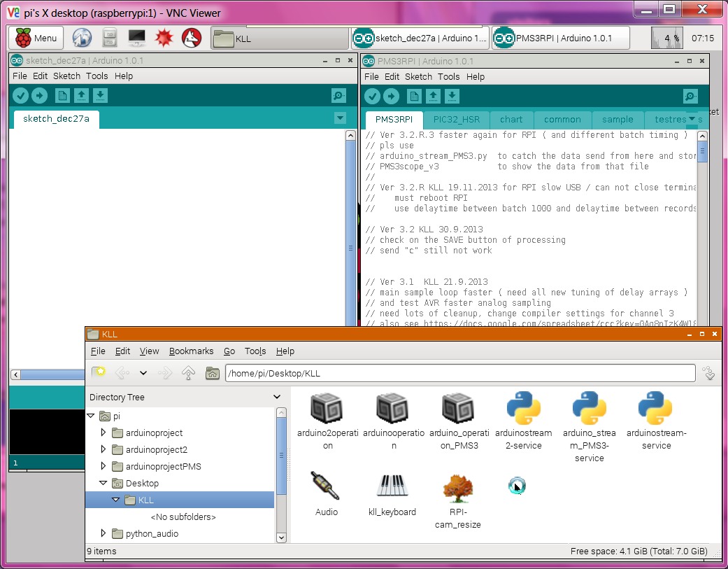Click New sketch icon in PMS3RPI window
The height and width of the screenshot is (569, 728).
(x=415, y=96)
